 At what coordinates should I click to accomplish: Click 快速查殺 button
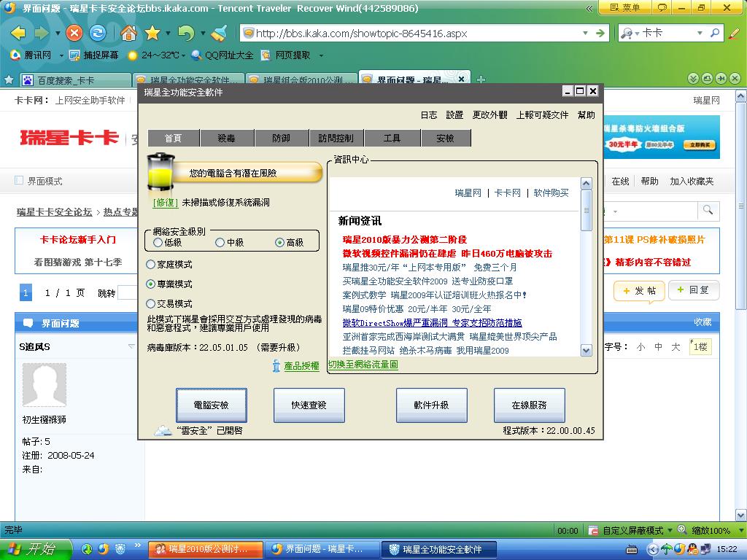(x=309, y=405)
